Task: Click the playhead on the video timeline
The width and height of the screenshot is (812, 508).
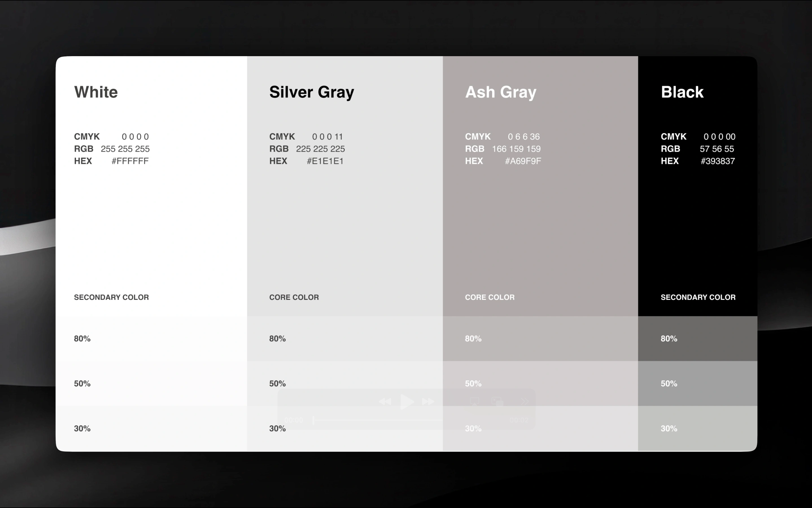Action: click(x=313, y=419)
